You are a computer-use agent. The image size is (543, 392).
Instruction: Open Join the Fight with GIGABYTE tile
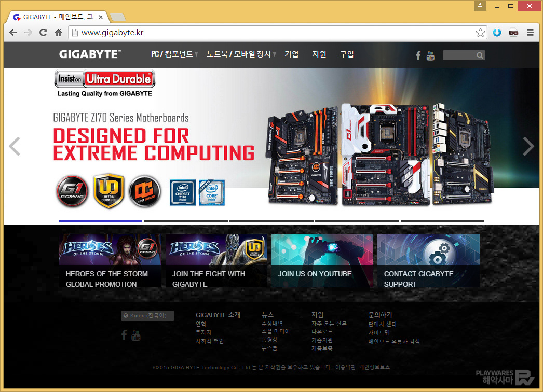[x=216, y=260]
